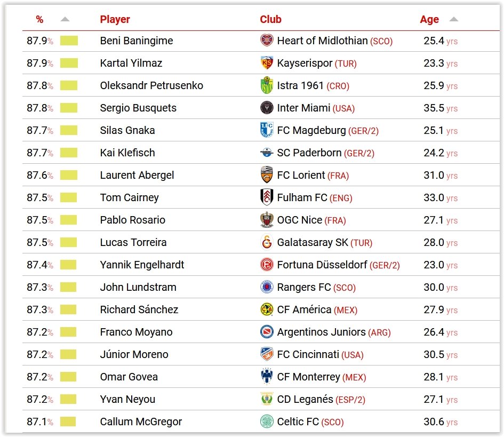Viewport: 504px width, 437px height.
Task: Select the Galatasaray SK crest
Action: click(267, 242)
